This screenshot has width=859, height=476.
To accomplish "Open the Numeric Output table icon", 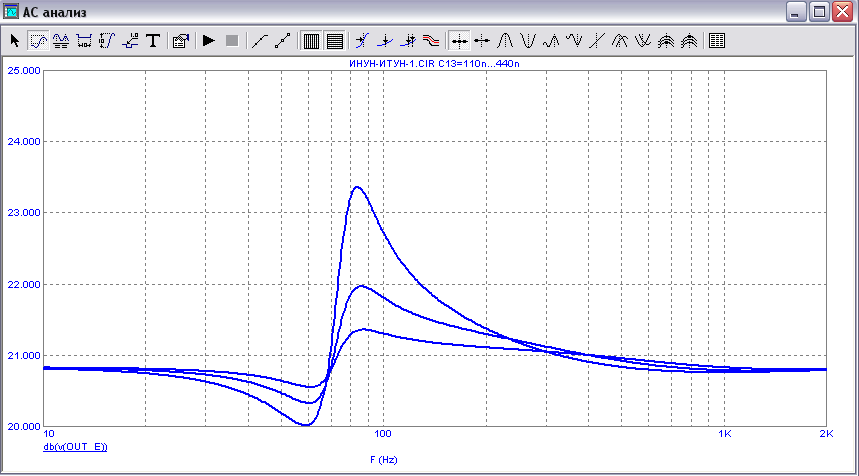I will tap(717, 41).
